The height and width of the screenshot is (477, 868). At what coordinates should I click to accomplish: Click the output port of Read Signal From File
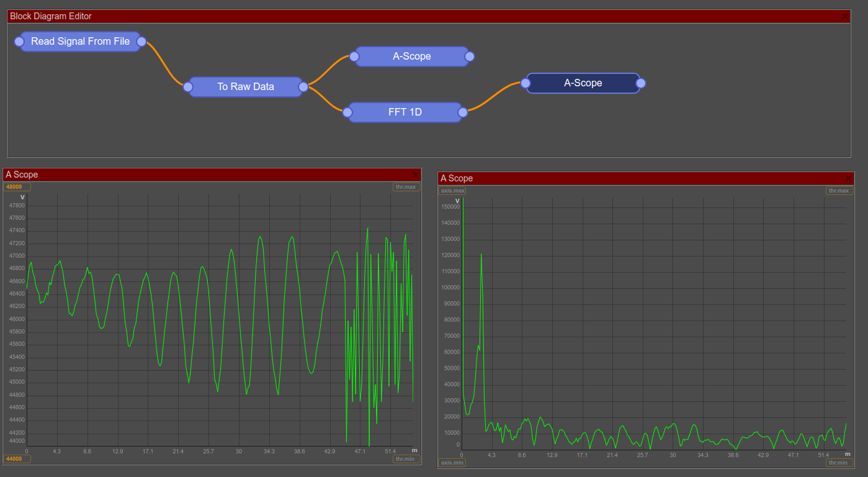pos(141,42)
